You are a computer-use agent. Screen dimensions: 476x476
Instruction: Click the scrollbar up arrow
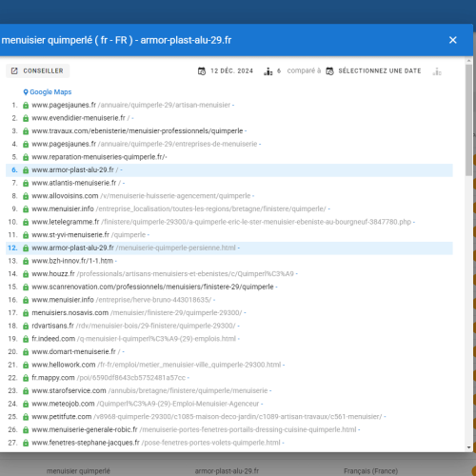[x=469, y=60]
